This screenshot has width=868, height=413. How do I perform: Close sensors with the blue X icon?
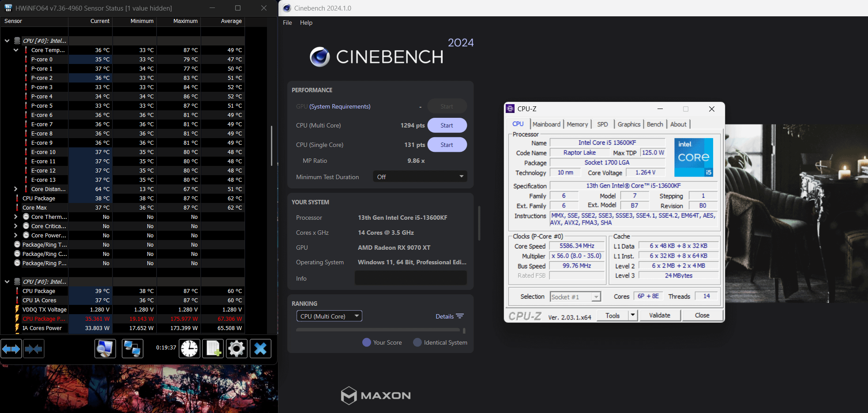click(x=260, y=349)
